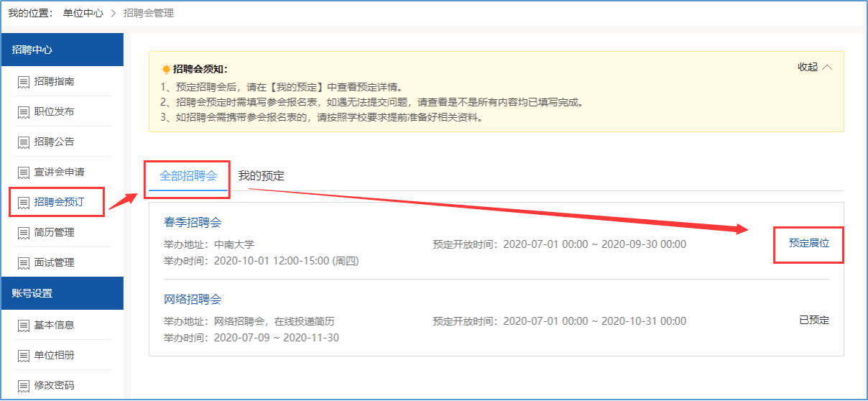The width and height of the screenshot is (868, 401).
Task: Click the document icon beside 单位相册
Action: [x=24, y=356]
